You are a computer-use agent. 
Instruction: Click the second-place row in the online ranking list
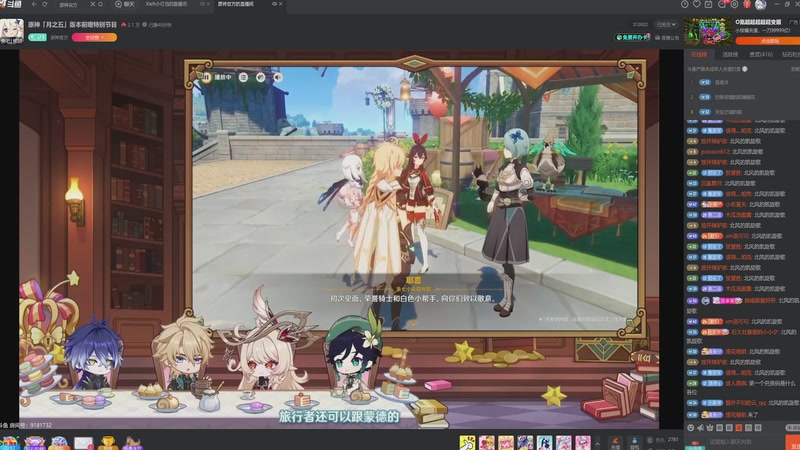point(742,97)
